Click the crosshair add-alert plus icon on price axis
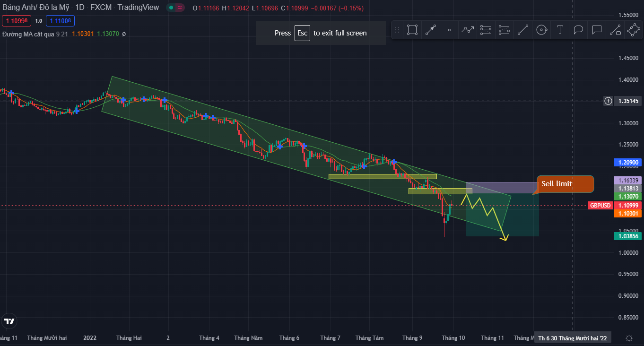 [x=608, y=101]
